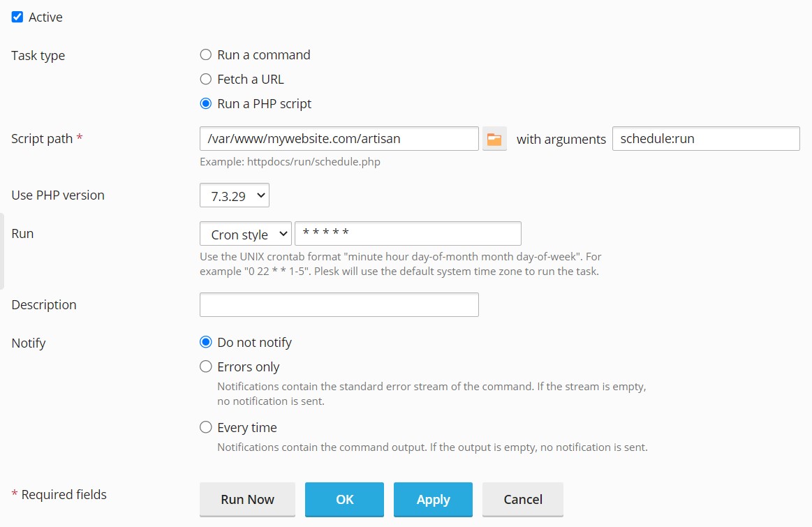Select the Run a PHP script radio
812x527 pixels.
coord(206,104)
